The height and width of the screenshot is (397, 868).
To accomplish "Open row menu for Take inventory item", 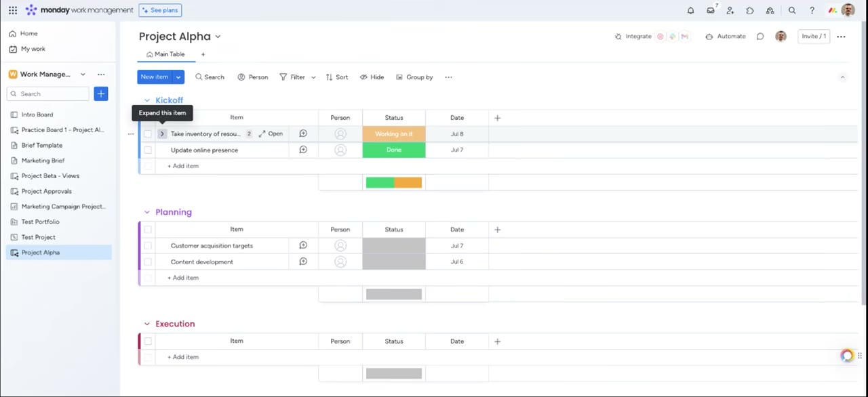I will click(x=131, y=134).
